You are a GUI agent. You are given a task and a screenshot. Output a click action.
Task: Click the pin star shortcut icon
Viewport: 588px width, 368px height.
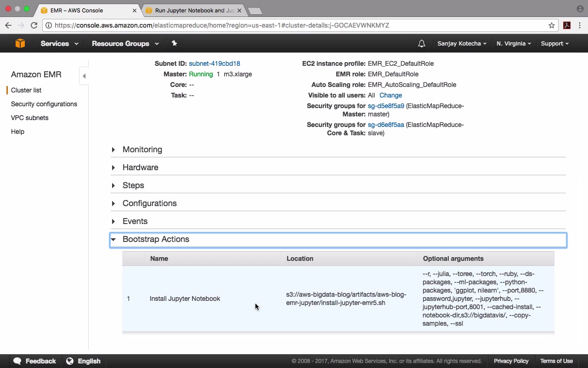174,43
